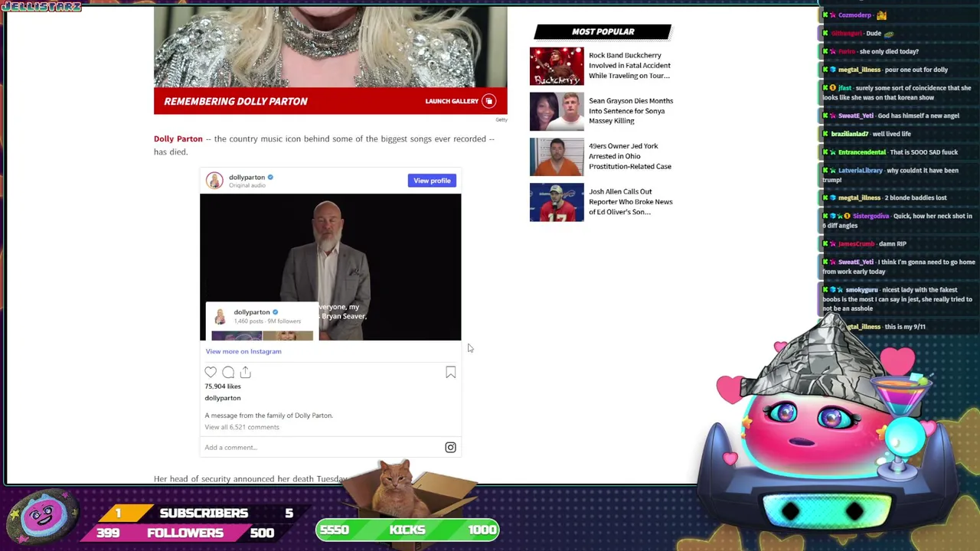Click the Most Popular section header
Viewport: 980px width, 551px height.
tap(603, 31)
